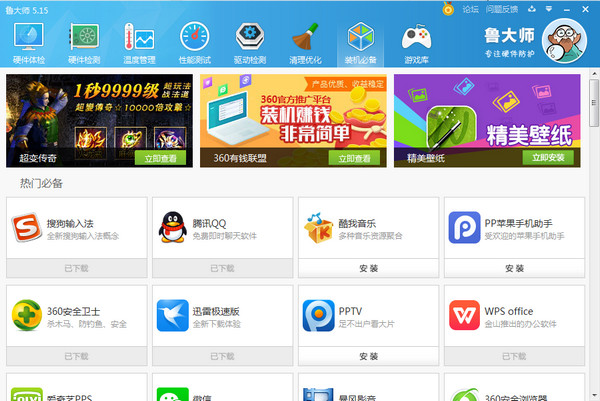Install PP苹果手机助手 with 安装 button
The image size is (600, 401).
[514, 268]
